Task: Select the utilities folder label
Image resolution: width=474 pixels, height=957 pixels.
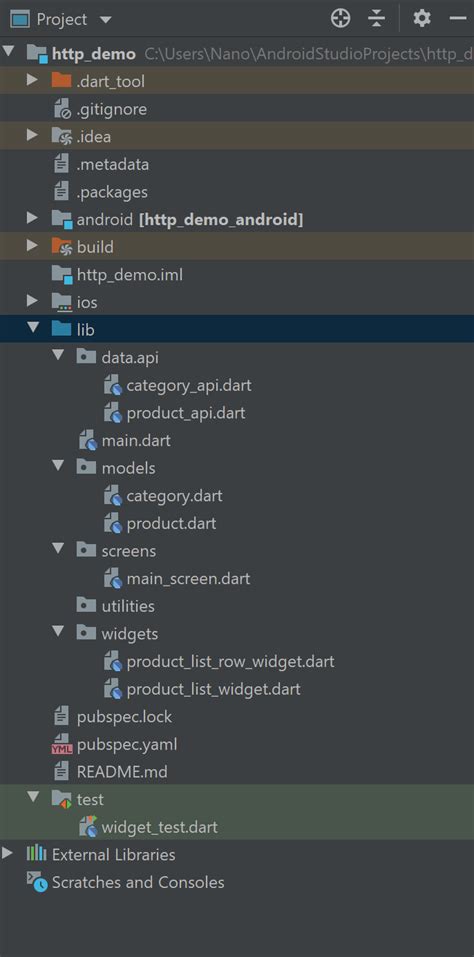Action: pos(128,605)
